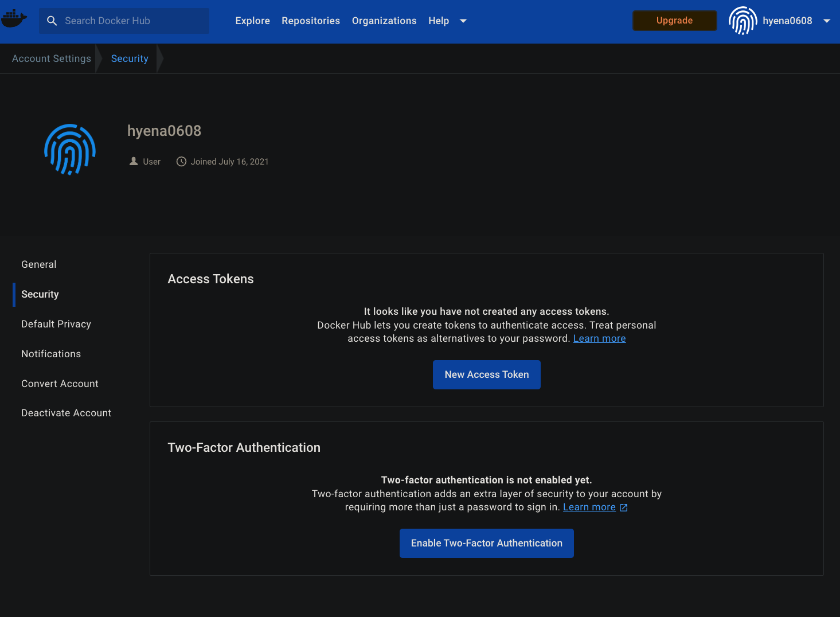Click the 'Joined July 16, 2021' text
Screen dimensions: 840x617
click(229, 162)
